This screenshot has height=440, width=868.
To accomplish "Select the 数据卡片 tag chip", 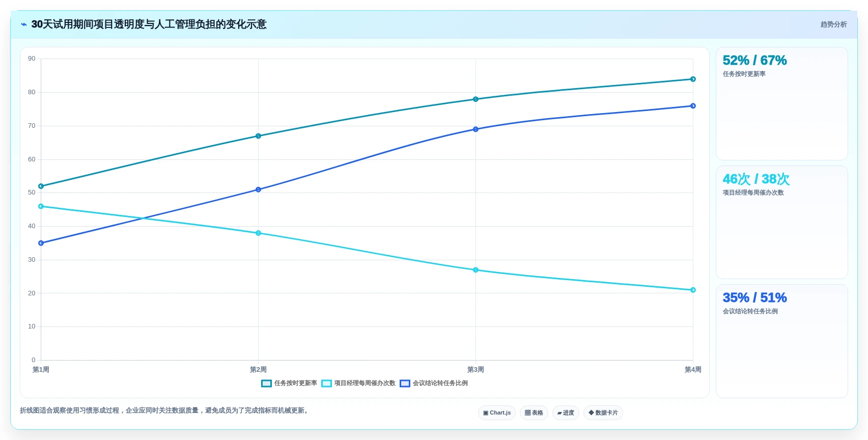I will (x=603, y=413).
